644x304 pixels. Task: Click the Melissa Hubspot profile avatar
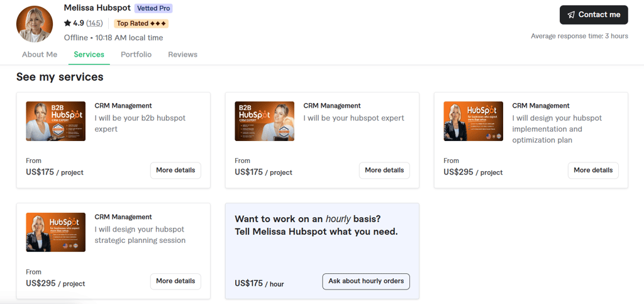(35, 25)
